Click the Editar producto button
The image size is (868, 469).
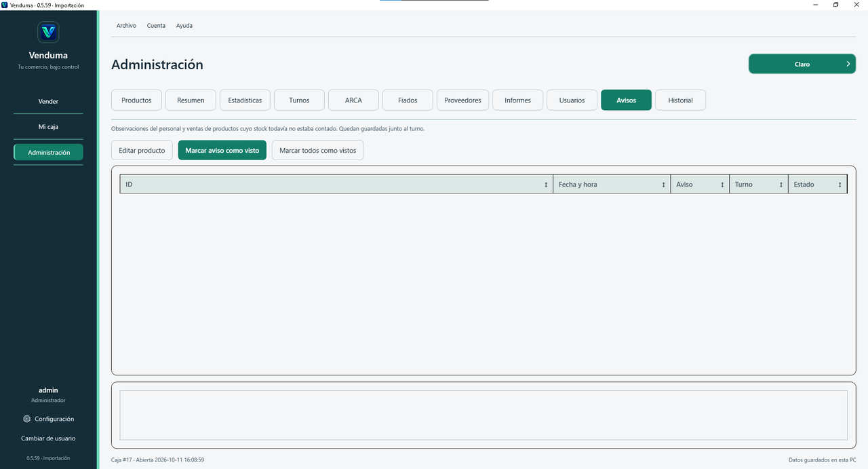[142, 150]
